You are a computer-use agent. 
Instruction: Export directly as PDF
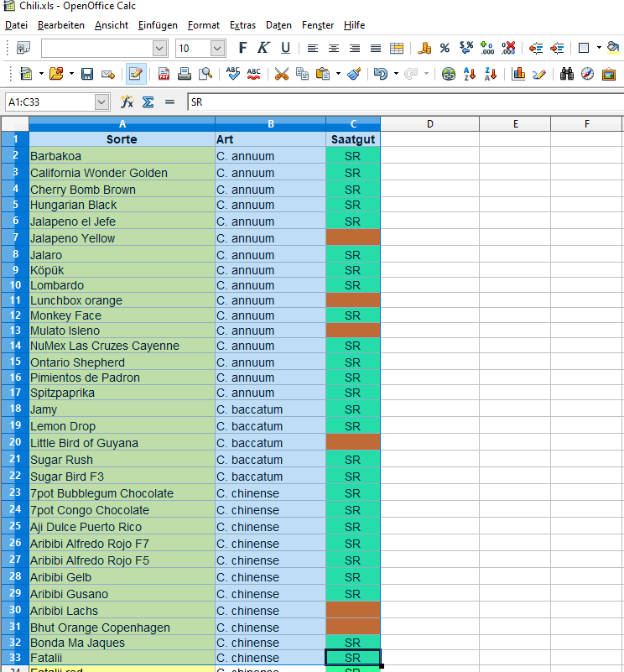[x=164, y=74]
